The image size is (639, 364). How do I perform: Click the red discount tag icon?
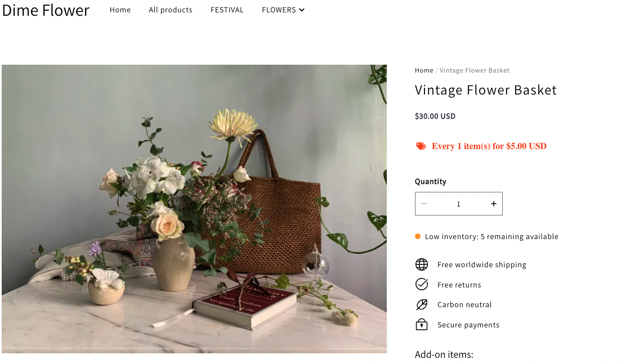(x=421, y=146)
